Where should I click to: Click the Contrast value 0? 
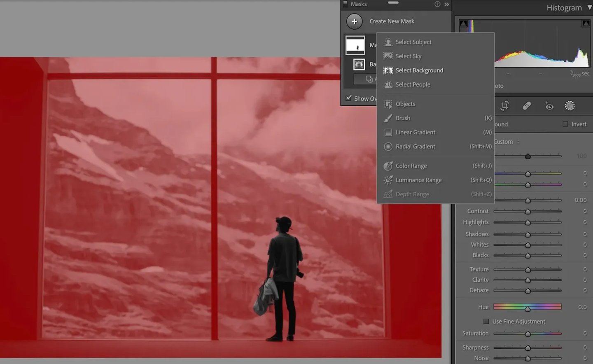pyautogui.click(x=585, y=211)
